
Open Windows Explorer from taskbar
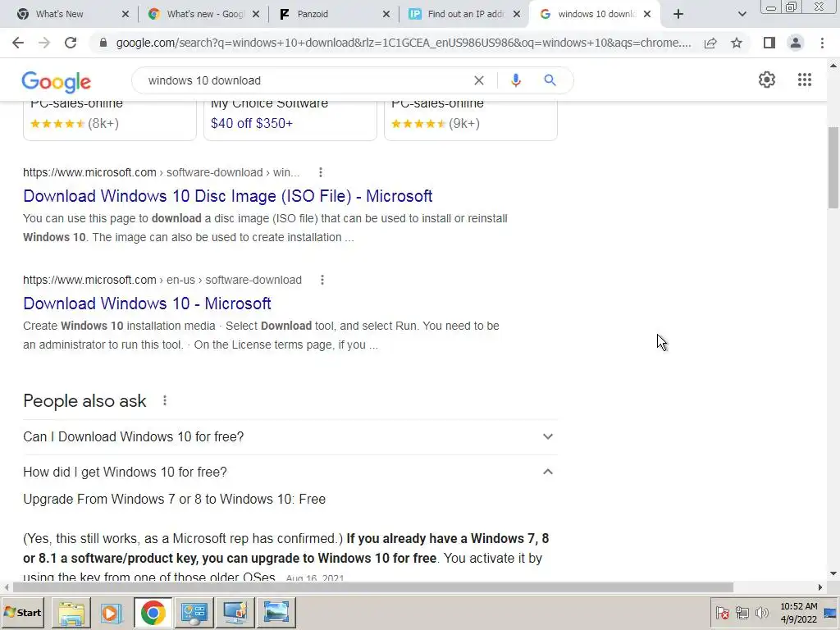[x=71, y=612]
